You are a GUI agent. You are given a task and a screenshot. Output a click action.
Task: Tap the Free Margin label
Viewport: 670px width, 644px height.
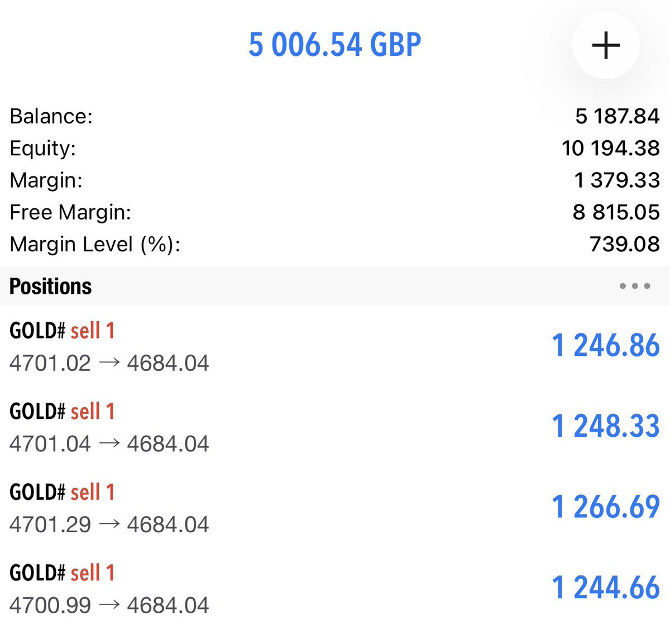pos(70,212)
